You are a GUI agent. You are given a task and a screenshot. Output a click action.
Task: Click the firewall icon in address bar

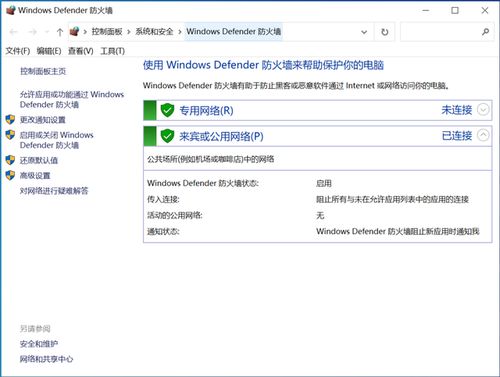(x=74, y=32)
